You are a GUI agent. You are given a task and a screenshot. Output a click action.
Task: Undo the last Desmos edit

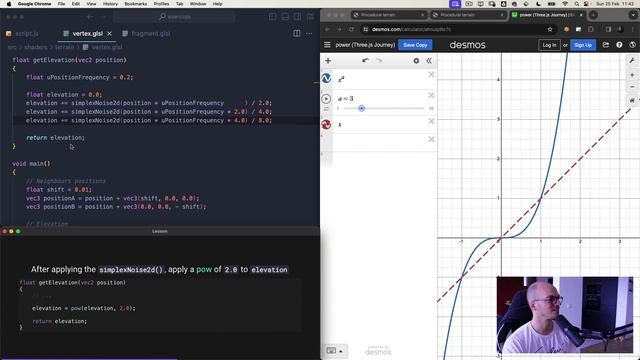(365, 61)
